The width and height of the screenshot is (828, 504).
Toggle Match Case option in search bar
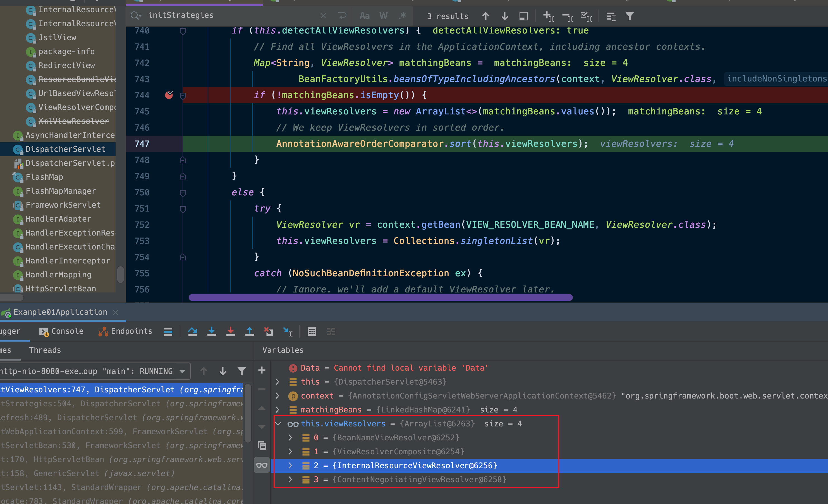click(364, 16)
